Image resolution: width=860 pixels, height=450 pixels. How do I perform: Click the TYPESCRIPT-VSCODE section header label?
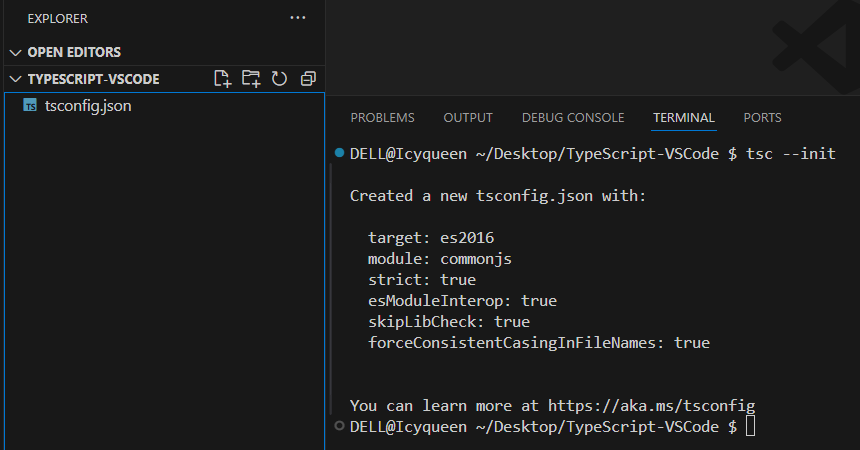93,79
